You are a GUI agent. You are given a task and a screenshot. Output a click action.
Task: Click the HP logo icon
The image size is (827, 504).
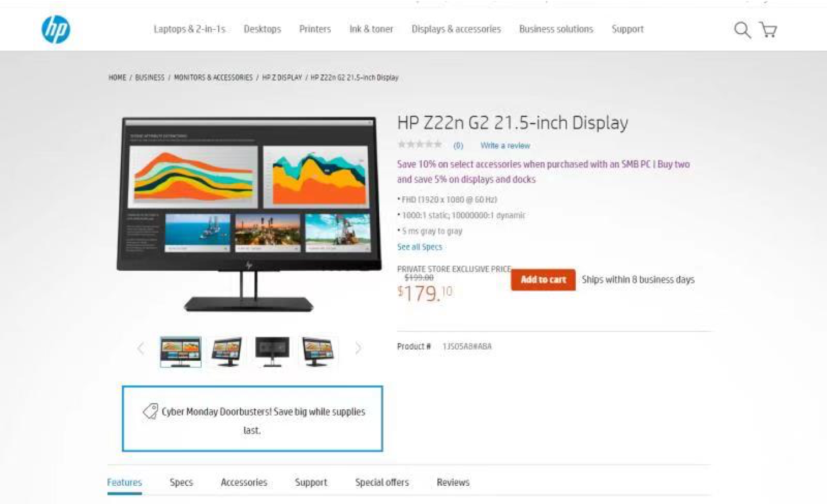[x=56, y=29]
